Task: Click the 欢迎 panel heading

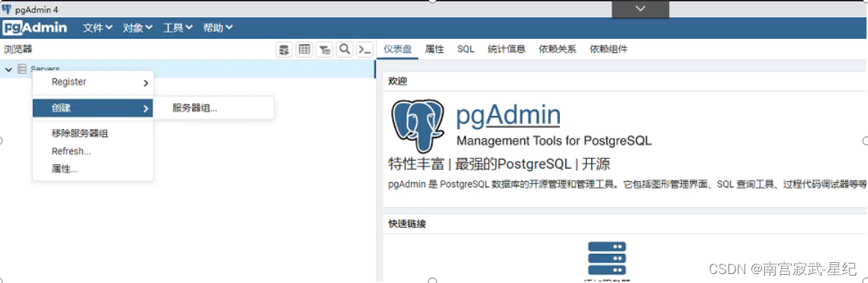Action: tap(398, 81)
